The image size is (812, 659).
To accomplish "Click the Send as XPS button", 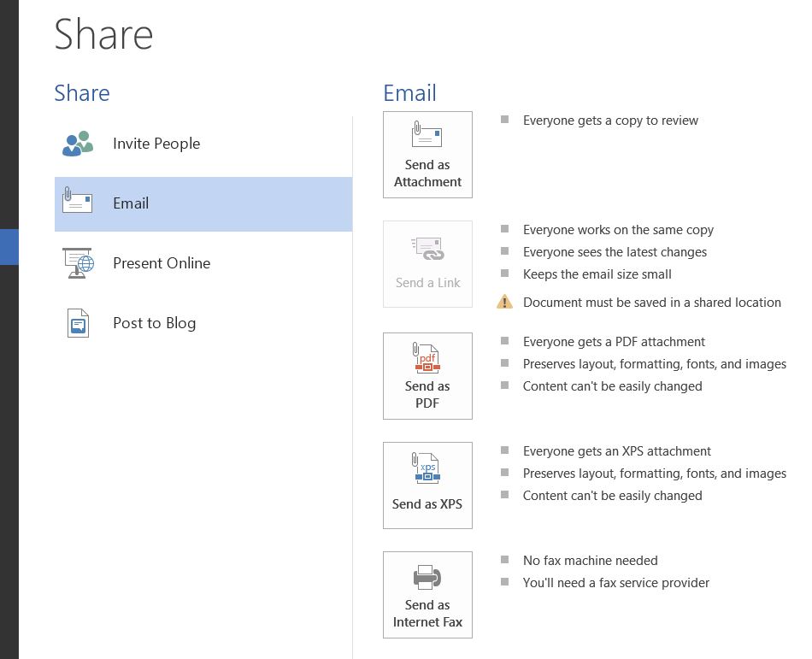I will [x=427, y=485].
